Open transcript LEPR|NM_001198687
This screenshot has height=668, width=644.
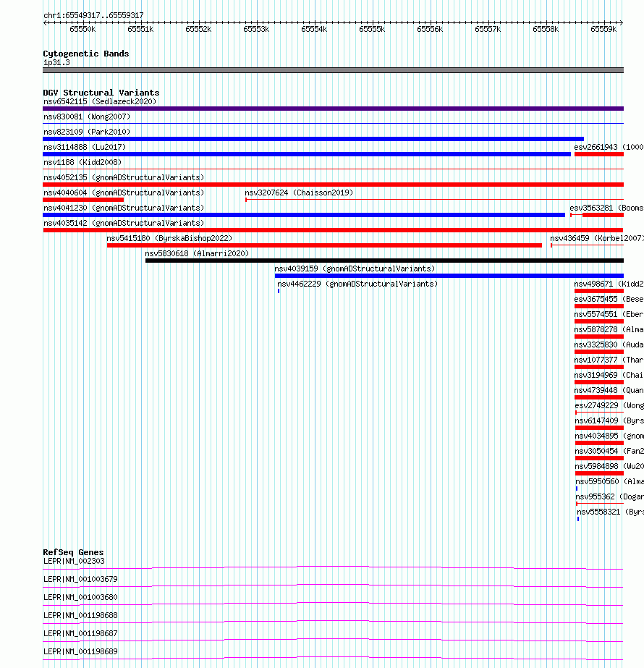(80, 634)
